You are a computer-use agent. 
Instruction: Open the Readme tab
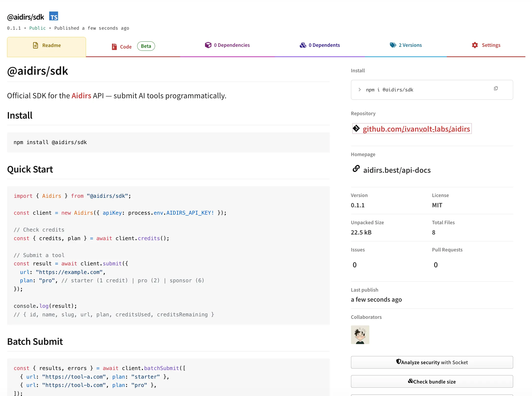tap(47, 47)
